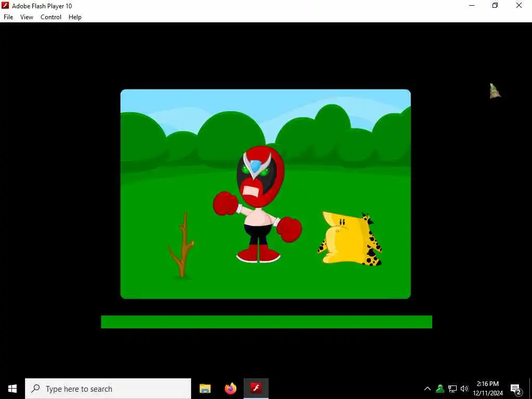Open the Control menu
Image resolution: width=532 pixels, height=399 pixels.
[x=51, y=17]
